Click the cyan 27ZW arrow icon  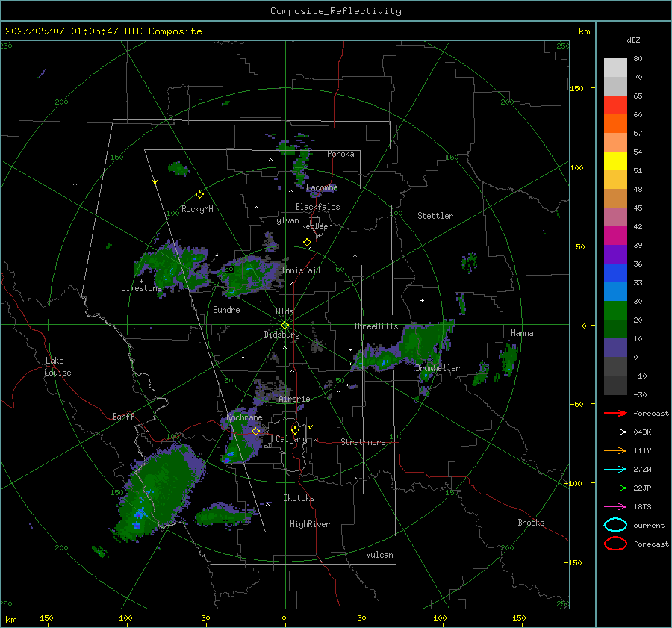(x=615, y=470)
